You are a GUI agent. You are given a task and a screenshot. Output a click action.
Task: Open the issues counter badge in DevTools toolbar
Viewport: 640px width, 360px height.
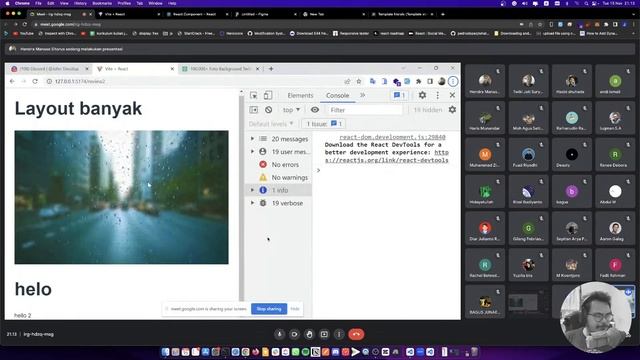[399, 96]
